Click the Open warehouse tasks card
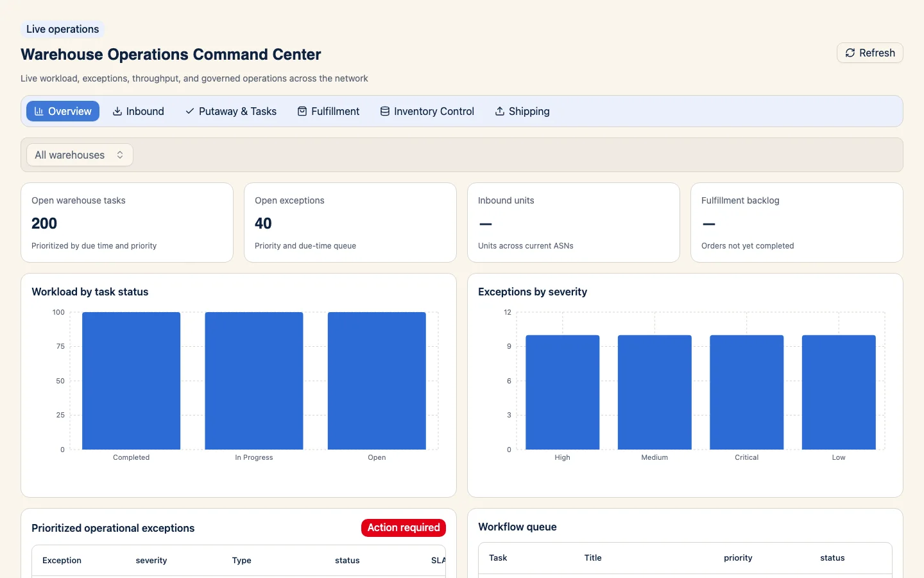The width and height of the screenshot is (924, 578). coord(127,223)
